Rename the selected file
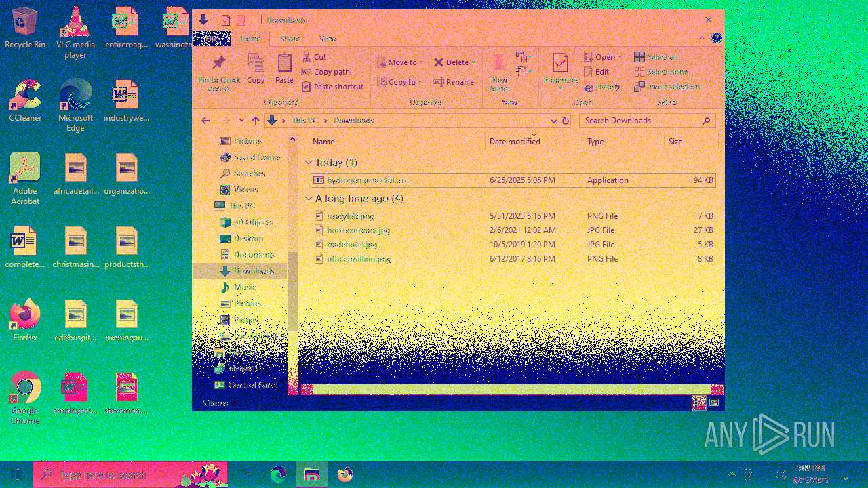The width and height of the screenshot is (868, 488). click(x=454, y=82)
